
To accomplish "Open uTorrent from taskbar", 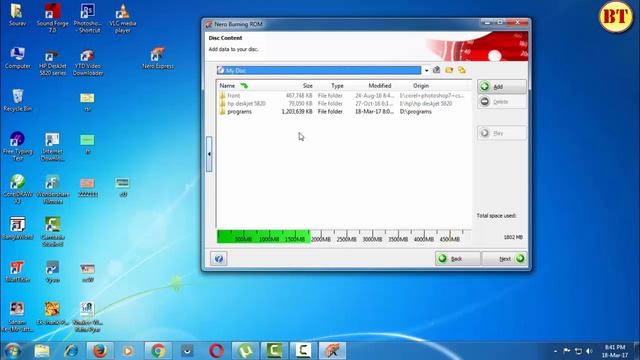I will 245,351.
